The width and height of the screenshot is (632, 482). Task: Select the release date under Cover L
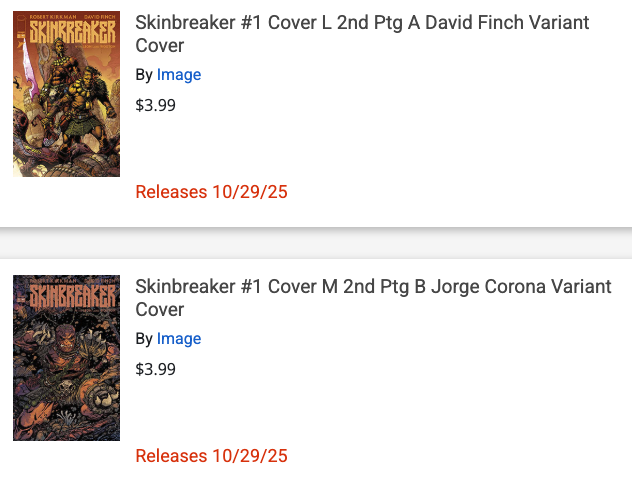point(211,192)
